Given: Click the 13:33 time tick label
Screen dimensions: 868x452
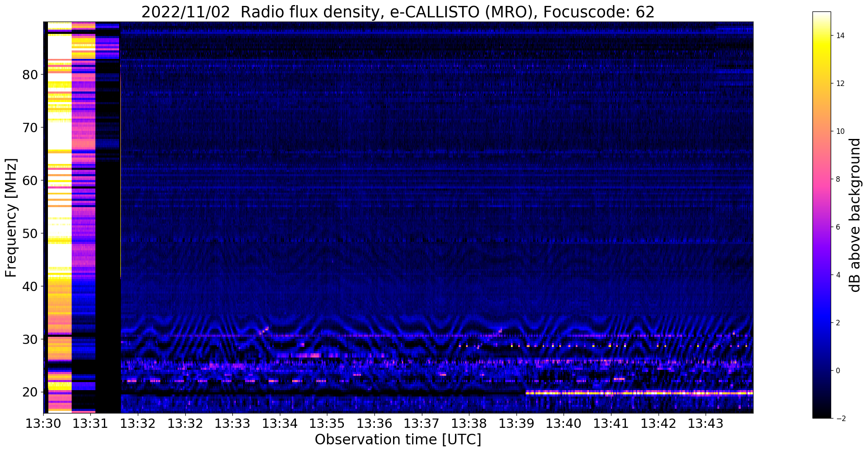Looking at the screenshot, I should 232,424.
